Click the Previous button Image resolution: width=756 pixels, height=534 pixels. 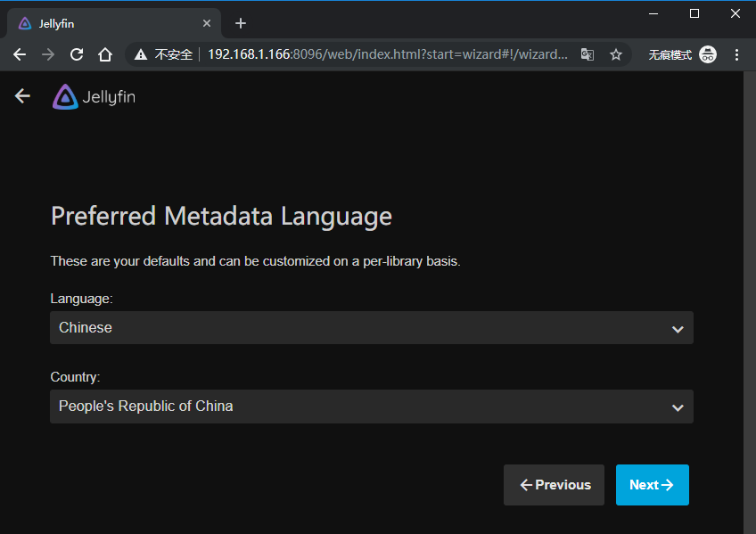click(x=554, y=485)
